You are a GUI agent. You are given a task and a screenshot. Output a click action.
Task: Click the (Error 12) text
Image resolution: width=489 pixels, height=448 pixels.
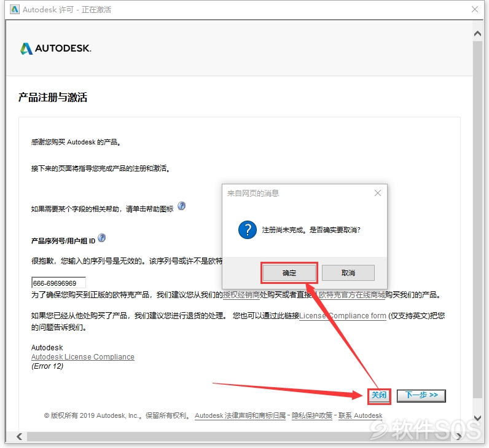pyautogui.click(x=47, y=366)
